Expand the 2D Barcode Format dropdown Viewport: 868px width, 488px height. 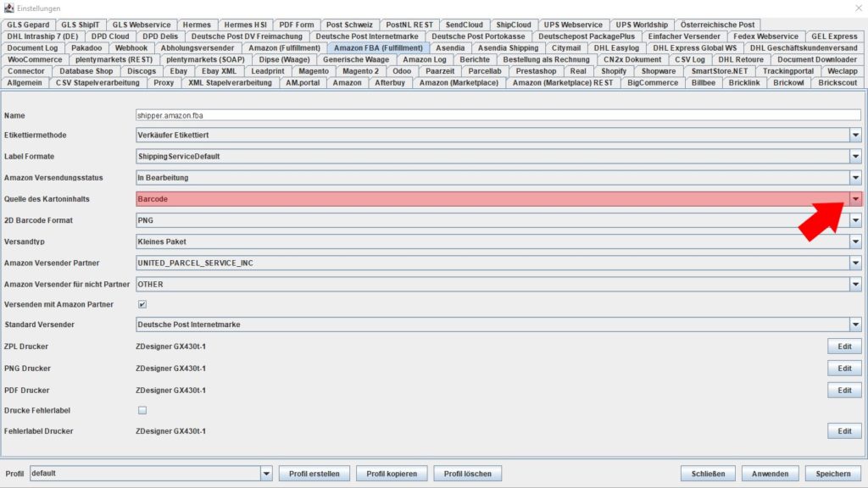pyautogui.click(x=855, y=220)
